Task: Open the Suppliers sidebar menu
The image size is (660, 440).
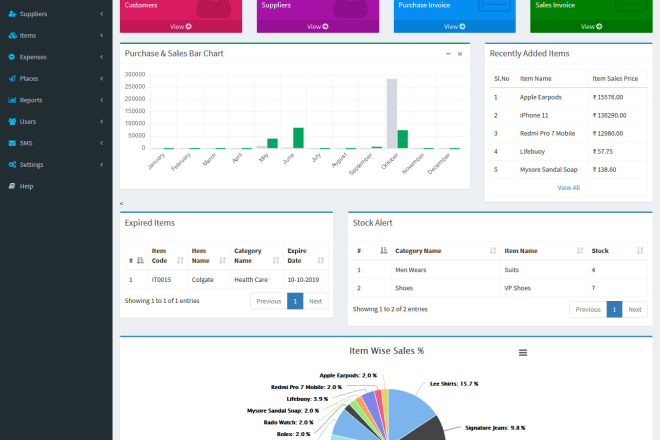Action: pos(56,14)
